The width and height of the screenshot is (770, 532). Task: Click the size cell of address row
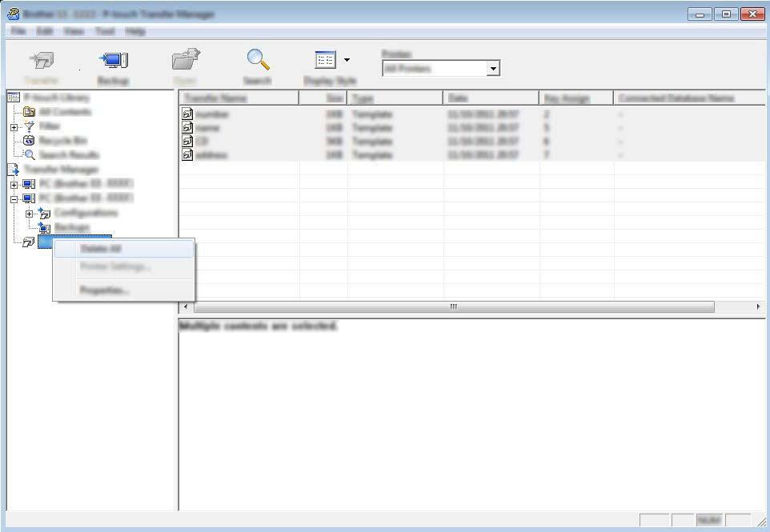[x=335, y=155]
